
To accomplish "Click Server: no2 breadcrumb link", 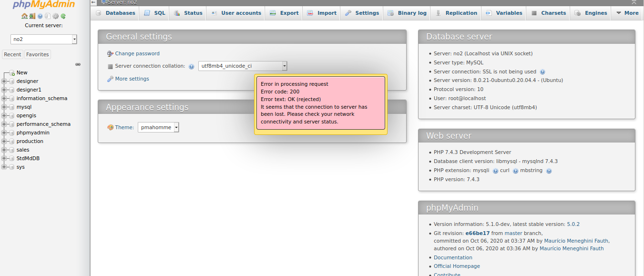I will tap(122, 2).
